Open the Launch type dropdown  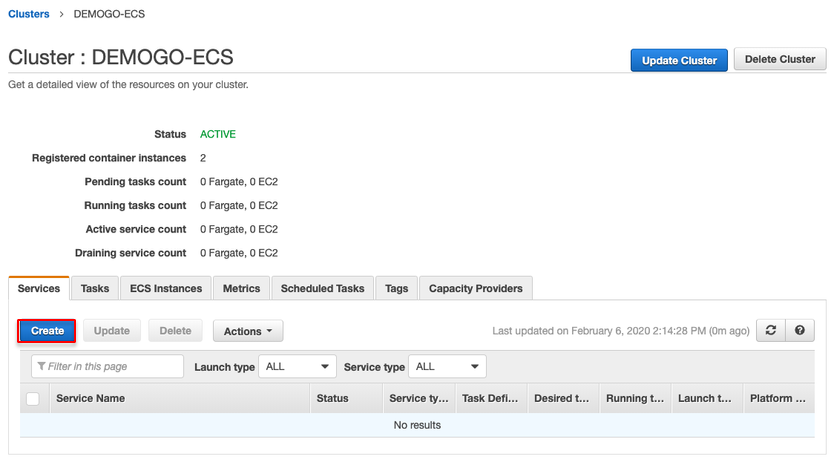pyautogui.click(x=297, y=366)
